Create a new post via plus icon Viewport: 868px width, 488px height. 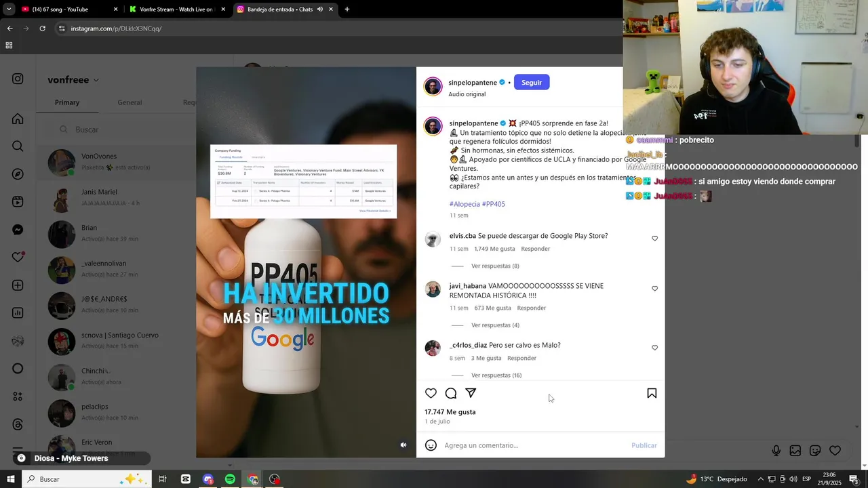18,285
